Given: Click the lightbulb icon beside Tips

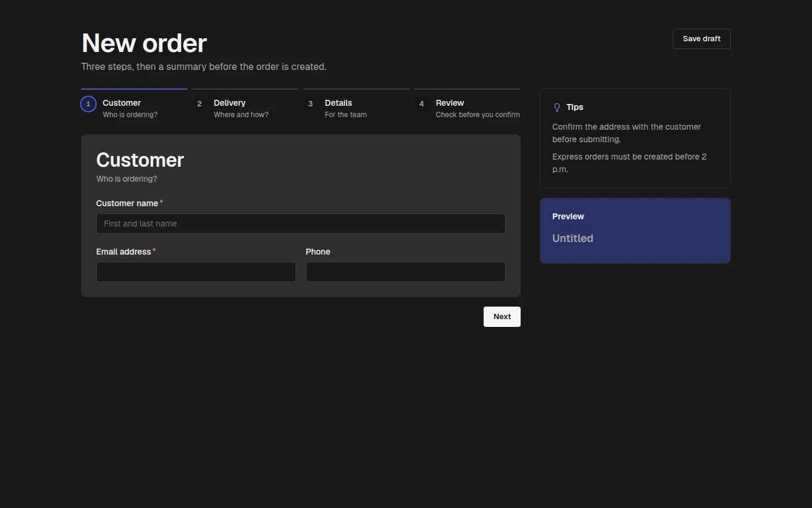Looking at the screenshot, I should (x=557, y=108).
